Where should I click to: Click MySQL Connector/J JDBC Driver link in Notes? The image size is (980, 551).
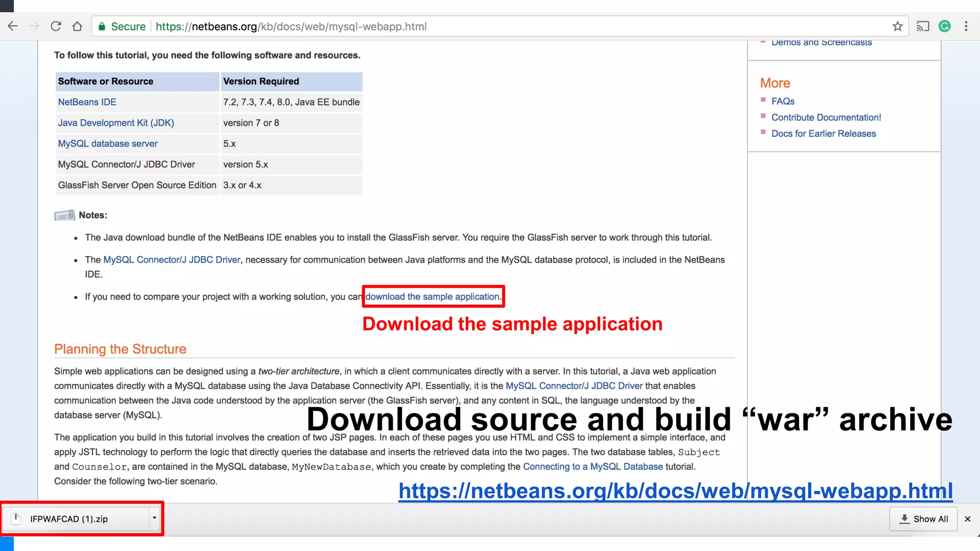tap(172, 260)
